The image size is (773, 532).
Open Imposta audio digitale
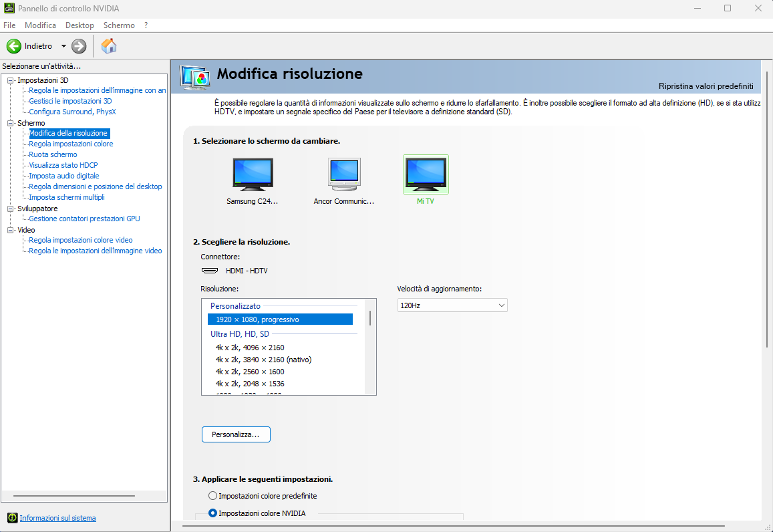pos(64,176)
